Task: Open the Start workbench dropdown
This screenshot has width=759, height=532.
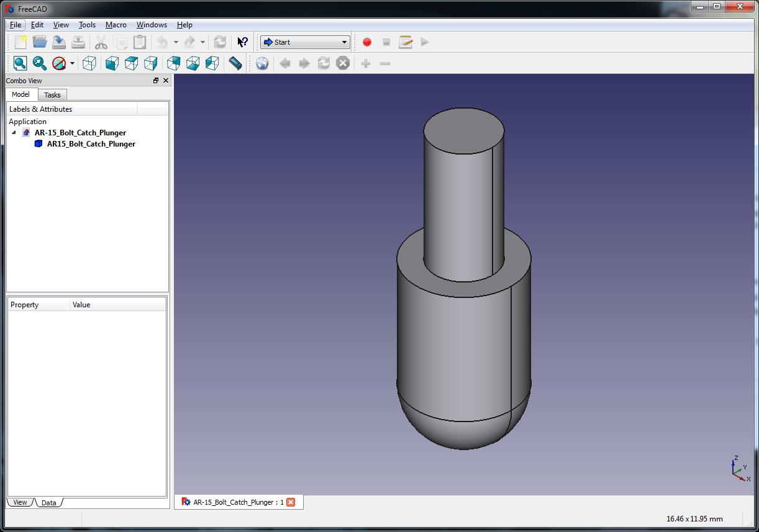Action: point(305,42)
